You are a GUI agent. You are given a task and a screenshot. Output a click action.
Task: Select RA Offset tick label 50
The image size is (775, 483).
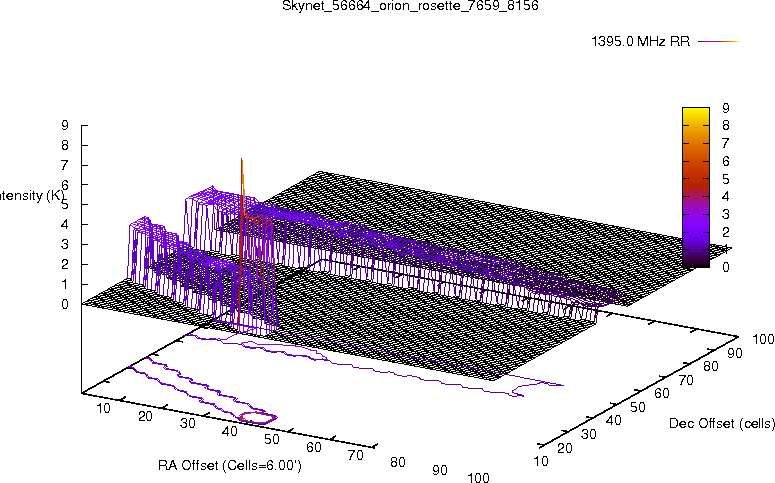pyautogui.click(x=272, y=439)
